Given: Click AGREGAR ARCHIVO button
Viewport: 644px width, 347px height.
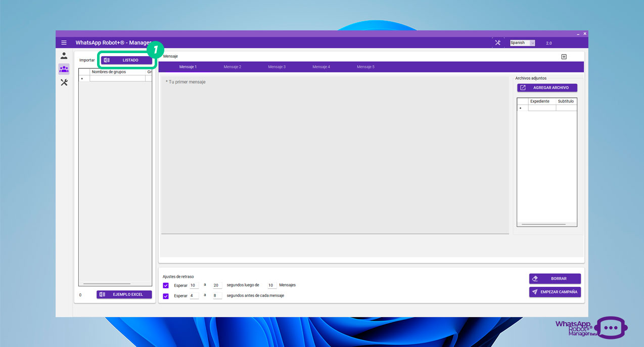Looking at the screenshot, I should [x=547, y=88].
